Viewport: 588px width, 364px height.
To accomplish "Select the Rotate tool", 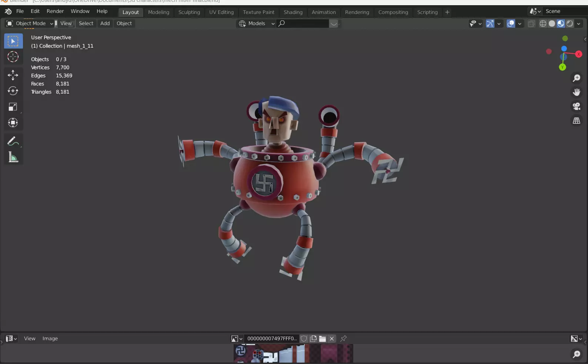I will point(13,91).
